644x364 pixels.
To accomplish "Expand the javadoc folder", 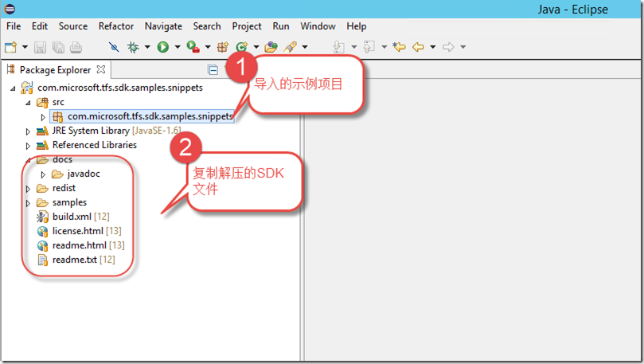I will point(43,174).
